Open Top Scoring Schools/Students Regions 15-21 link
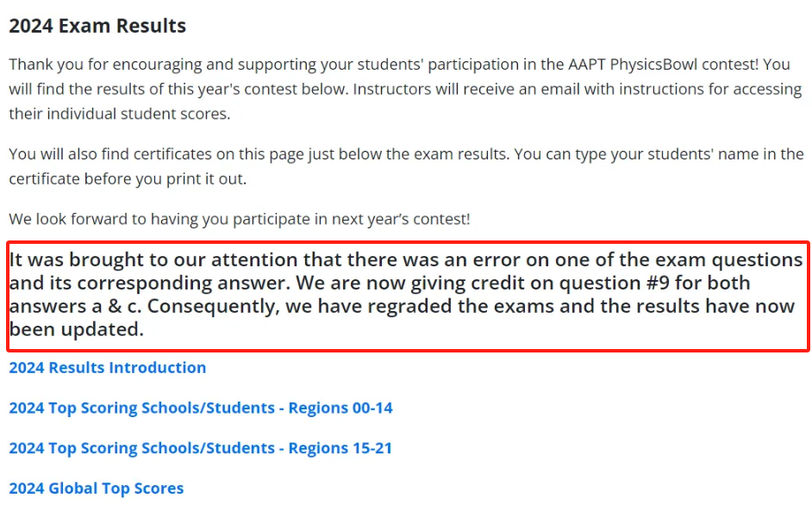 click(200, 448)
